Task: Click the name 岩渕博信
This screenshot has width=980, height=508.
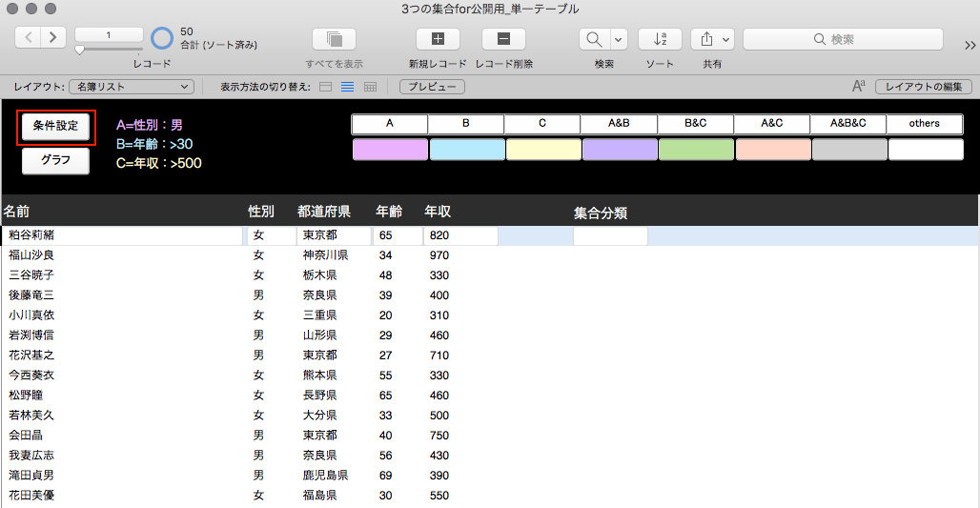Action: pos(31,335)
